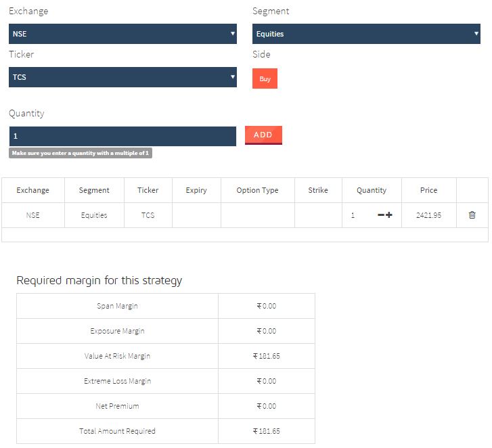This screenshot has width=492, height=448.
Task: Click the Expiry column header
Action: tap(196, 190)
